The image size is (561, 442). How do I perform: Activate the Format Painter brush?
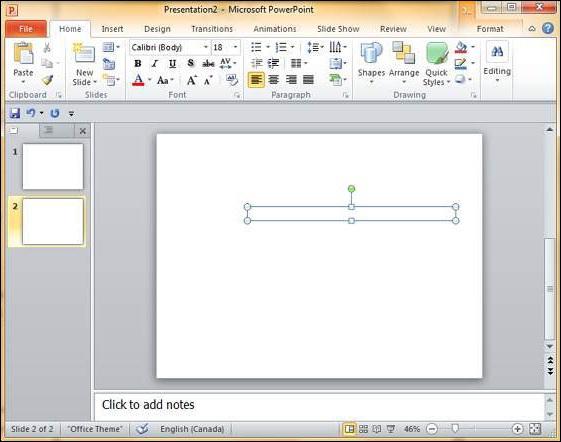click(x=47, y=80)
